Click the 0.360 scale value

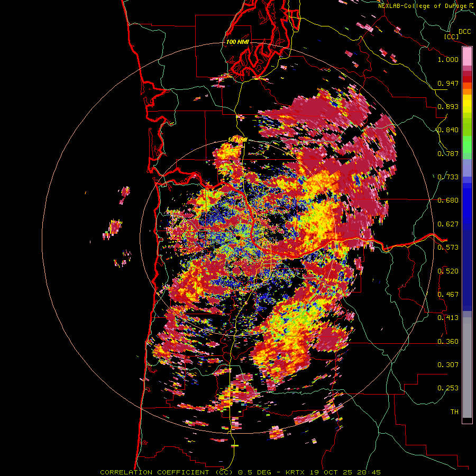click(448, 342)
